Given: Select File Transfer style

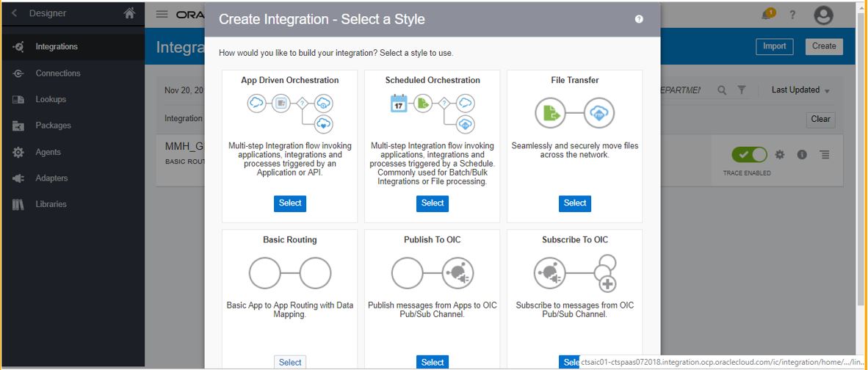Looking at the screenshot, I should click(574, 203).
